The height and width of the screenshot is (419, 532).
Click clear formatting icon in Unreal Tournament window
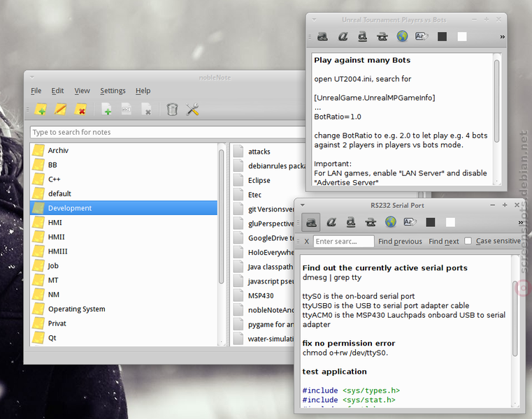(x=422, y=36)
